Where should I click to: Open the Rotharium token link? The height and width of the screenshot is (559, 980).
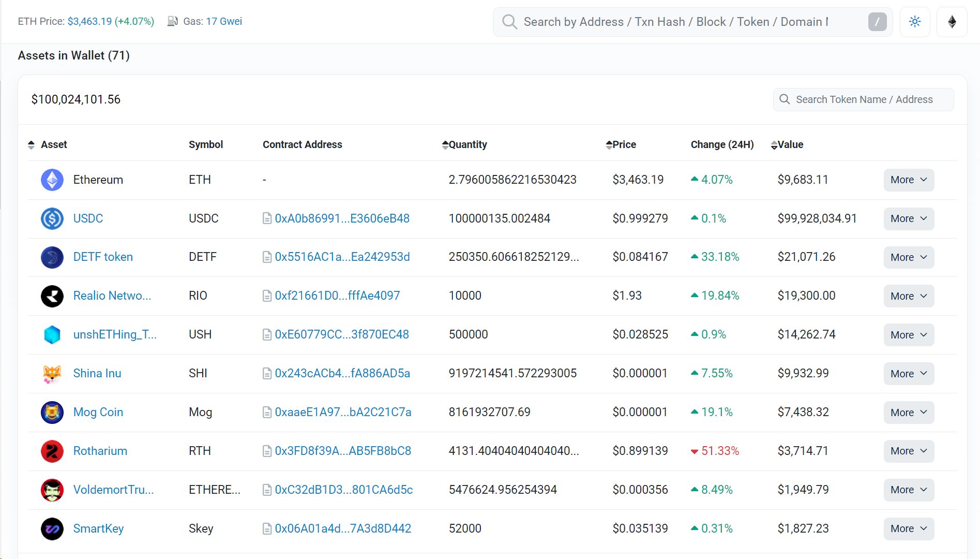click(x=100, y=451)
